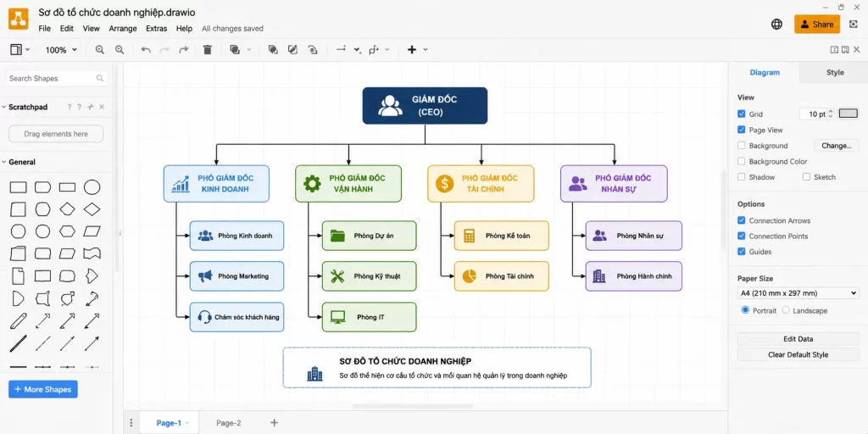This screenshot has width=868, height=434.
Task: Open dropdown arrow beside insert plus
Action: pyautogui.click(x=426, y=50)
